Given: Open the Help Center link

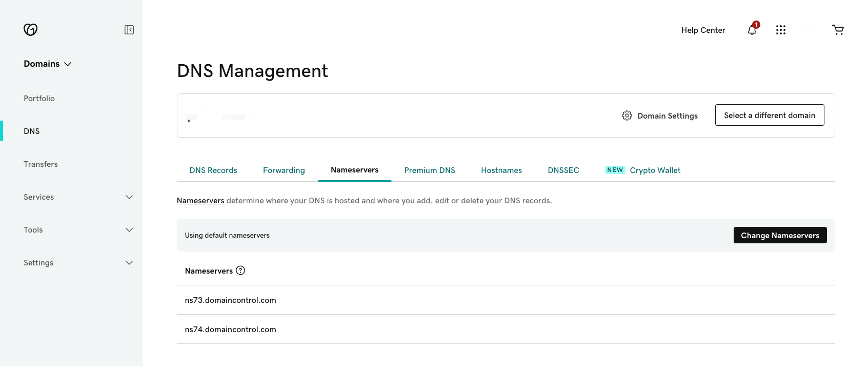Looking at the screenshot, I should (703, 30).
